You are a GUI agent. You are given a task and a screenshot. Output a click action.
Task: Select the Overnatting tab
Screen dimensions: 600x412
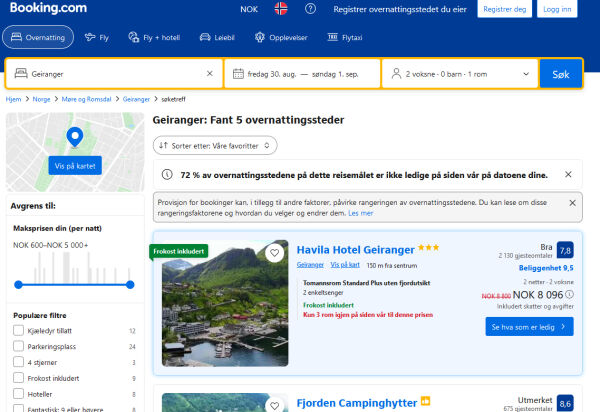pyautogui.click(x=38, y=37)
